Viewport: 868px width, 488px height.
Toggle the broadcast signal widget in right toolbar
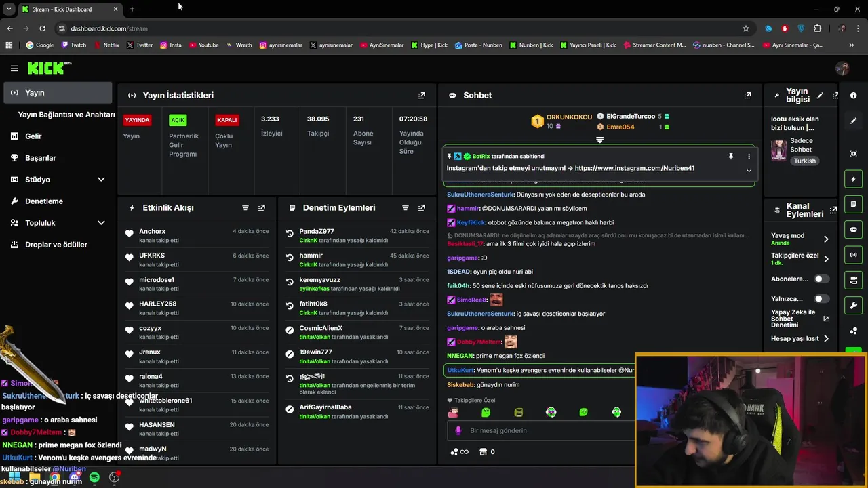coord(854,255)
